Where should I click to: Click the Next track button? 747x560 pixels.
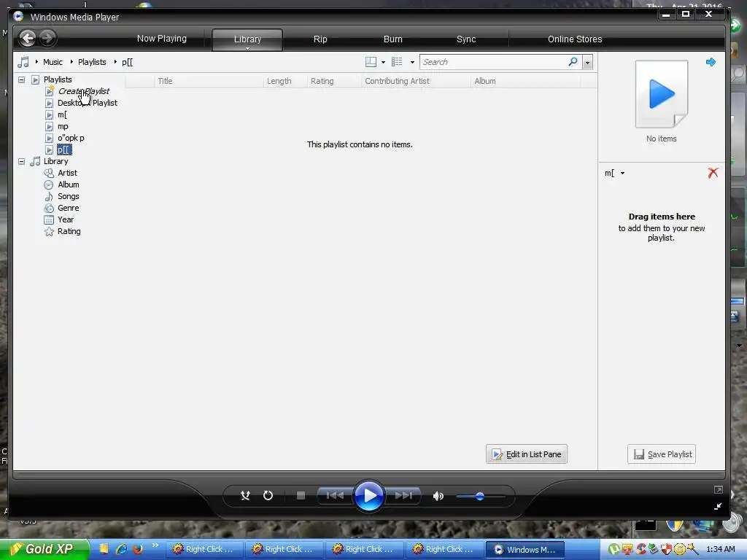(x=403, y=496)
